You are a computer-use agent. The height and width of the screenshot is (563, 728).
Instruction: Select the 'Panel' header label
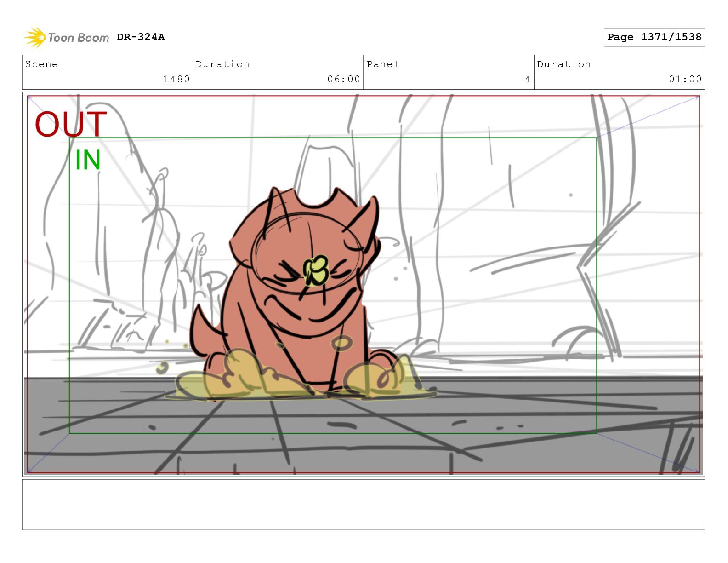coord(383,64)
